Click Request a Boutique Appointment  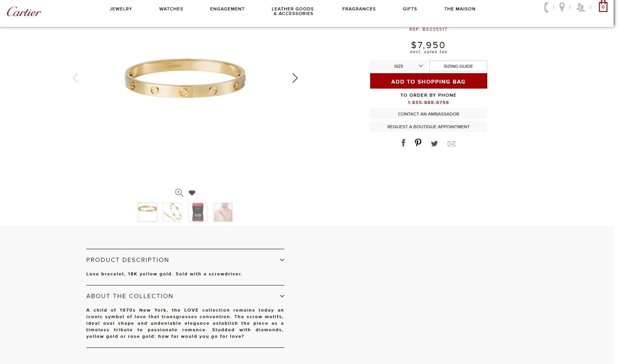point(428,126)
